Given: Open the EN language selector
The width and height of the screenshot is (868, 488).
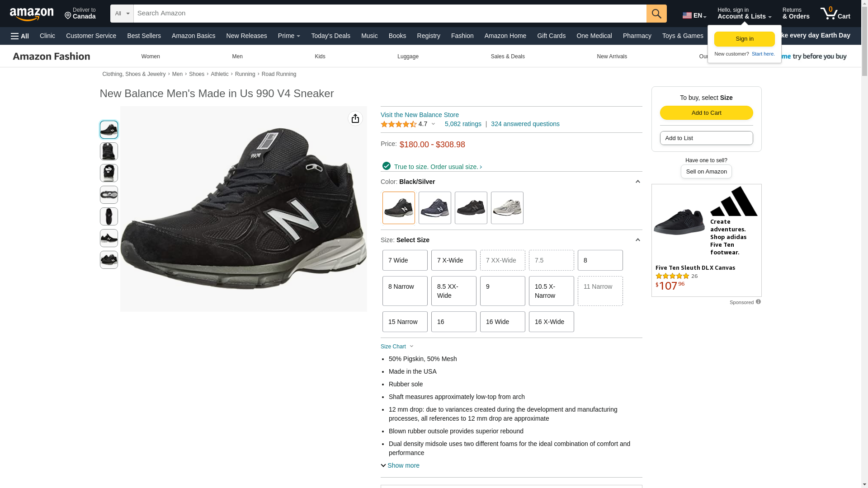Looking at the screenshot, I should point(694,15).
